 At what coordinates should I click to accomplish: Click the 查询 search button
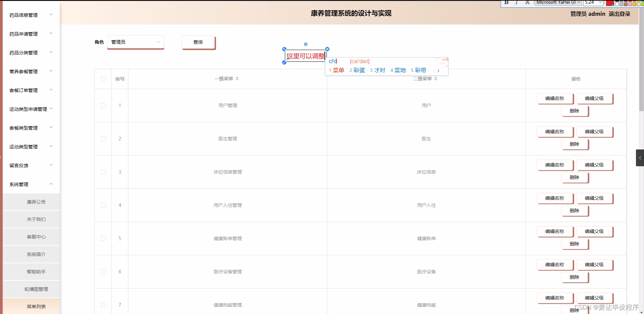point(198,42)
